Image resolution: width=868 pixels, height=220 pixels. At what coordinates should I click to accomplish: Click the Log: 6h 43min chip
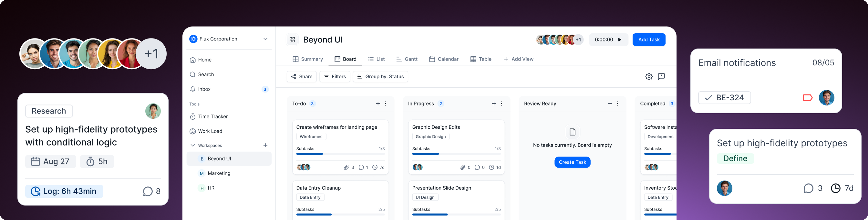click(64, 191)
